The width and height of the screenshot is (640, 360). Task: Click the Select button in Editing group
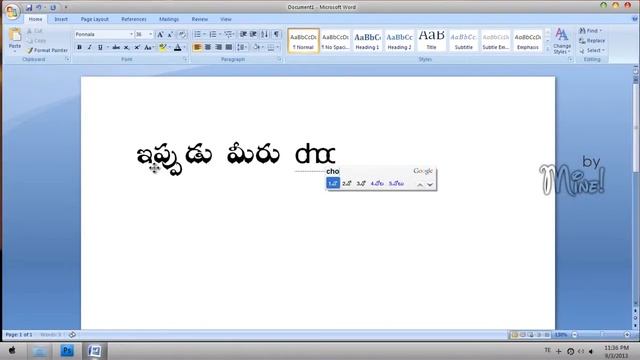point(592,50)
